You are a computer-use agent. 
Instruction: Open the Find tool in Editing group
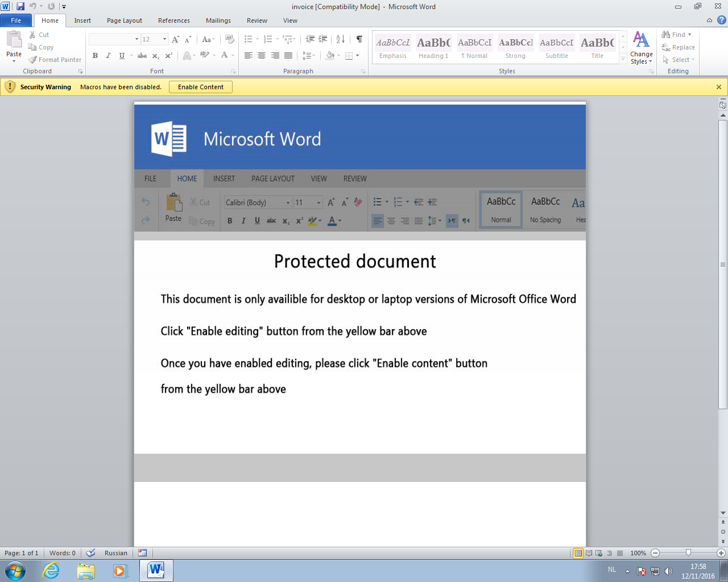tap(676, 35)
